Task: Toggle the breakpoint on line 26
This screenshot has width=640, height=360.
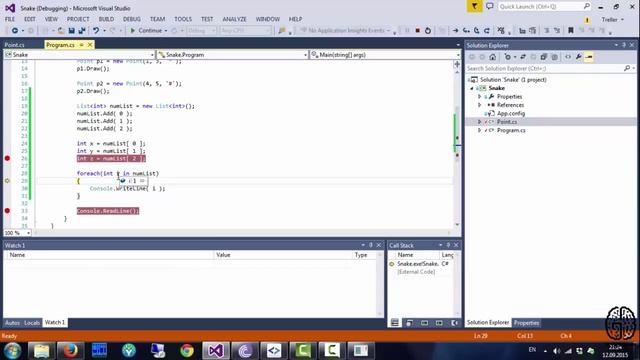Action: (x=7, y=158)
